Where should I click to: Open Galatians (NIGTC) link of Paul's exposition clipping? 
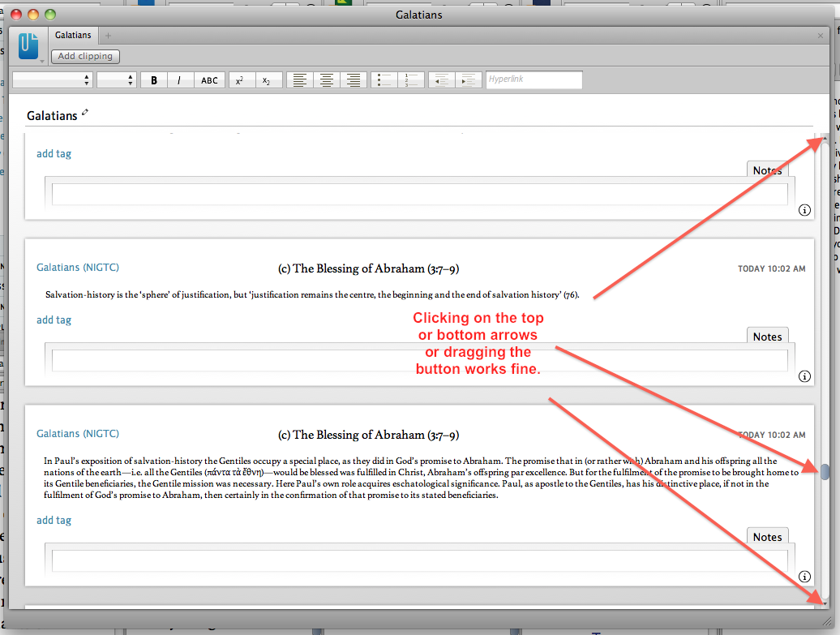tap(78, 434)
